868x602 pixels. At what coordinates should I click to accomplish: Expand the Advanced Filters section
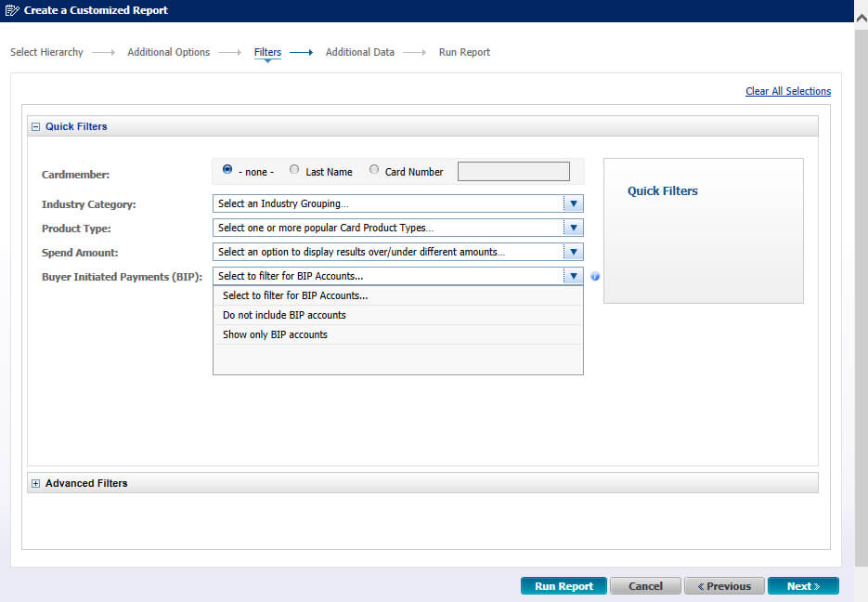pyautogui.click(x=35, y=483)
